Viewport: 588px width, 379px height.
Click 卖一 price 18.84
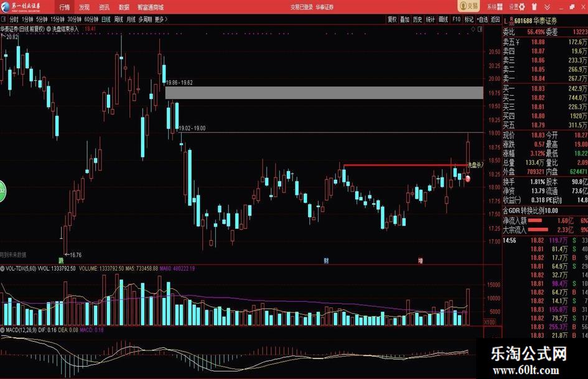click(538, 78)
